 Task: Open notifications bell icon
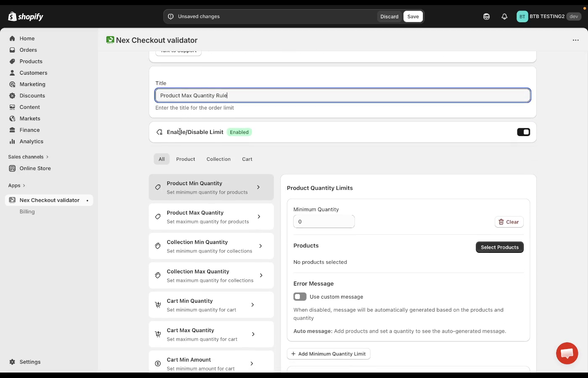504,16
